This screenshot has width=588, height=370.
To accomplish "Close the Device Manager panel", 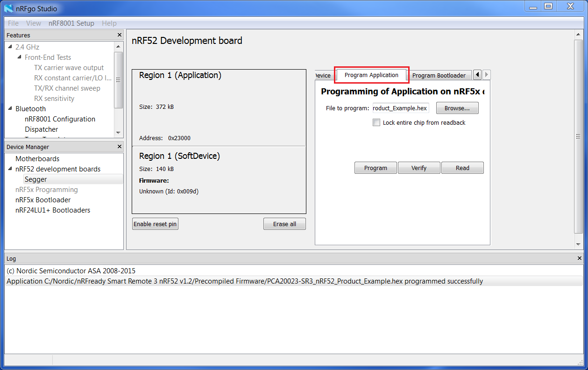I will [x=120, y=147].
